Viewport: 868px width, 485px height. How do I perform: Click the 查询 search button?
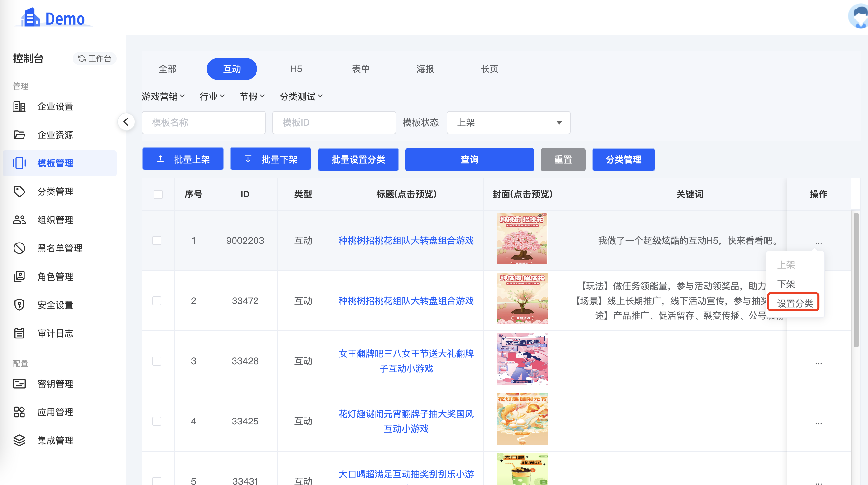(x=469, y=160)
